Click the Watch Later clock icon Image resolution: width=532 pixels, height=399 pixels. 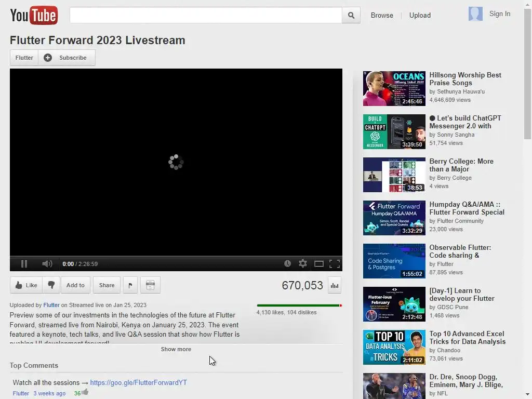click(x=287, y=263)
